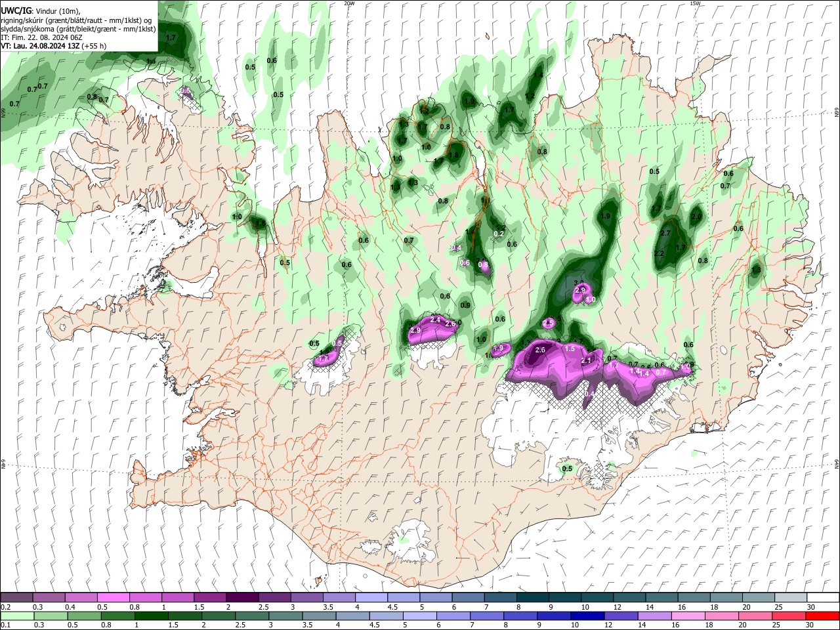Click the 1.1 value in the northwest
840x630 pixels.
[151, 61]
